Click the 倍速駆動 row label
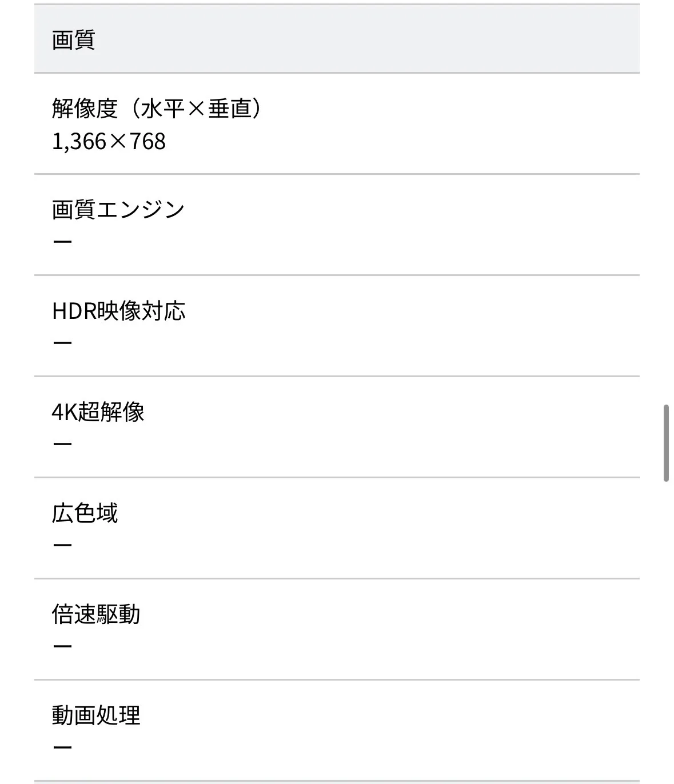 (x=96, y=614)
